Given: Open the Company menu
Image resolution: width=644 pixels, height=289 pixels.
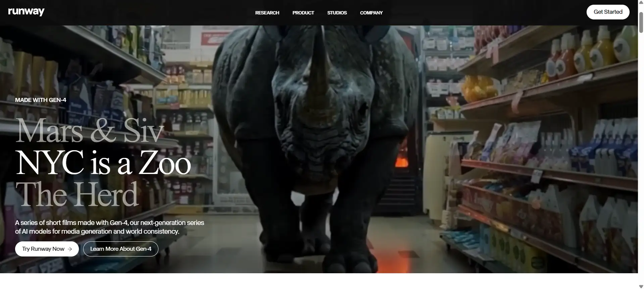Looking at the screenshot, I should tap(371, 13).
